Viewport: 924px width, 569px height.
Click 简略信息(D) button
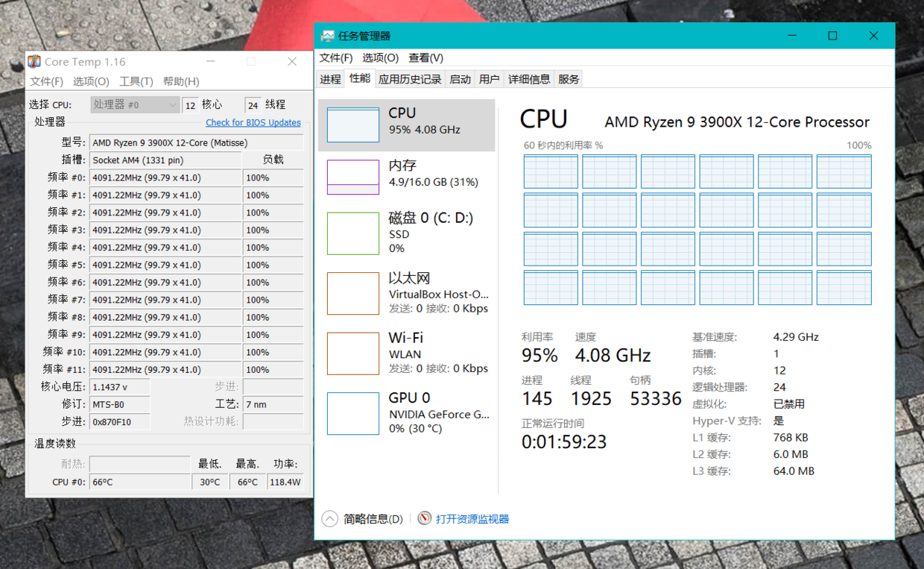373,519
